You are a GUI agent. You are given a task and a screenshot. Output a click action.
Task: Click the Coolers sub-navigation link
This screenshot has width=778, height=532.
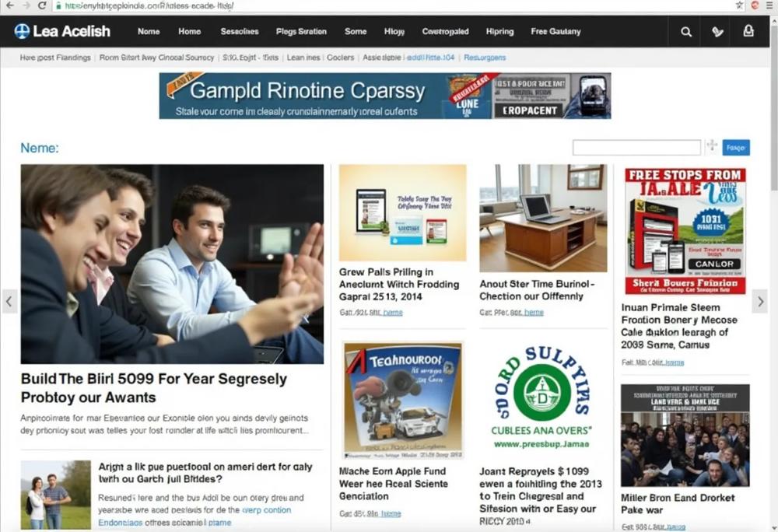pyautogui.click(x=341, y=58)
